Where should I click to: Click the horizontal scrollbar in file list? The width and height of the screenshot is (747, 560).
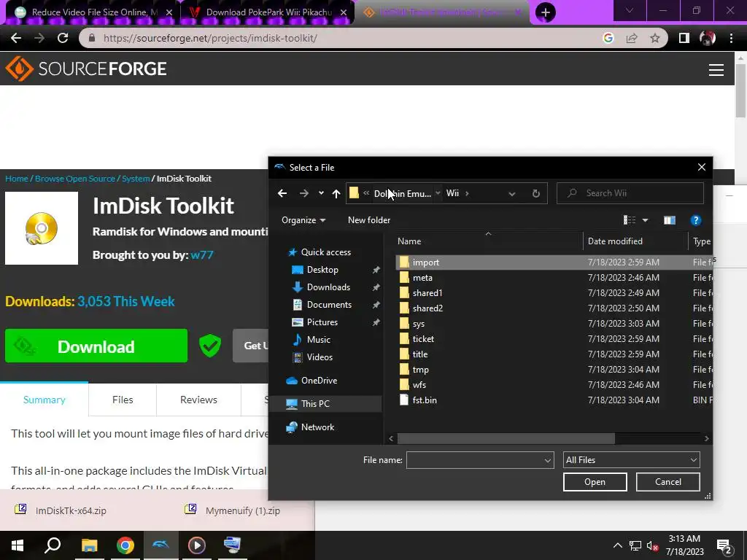coord(506,438)
